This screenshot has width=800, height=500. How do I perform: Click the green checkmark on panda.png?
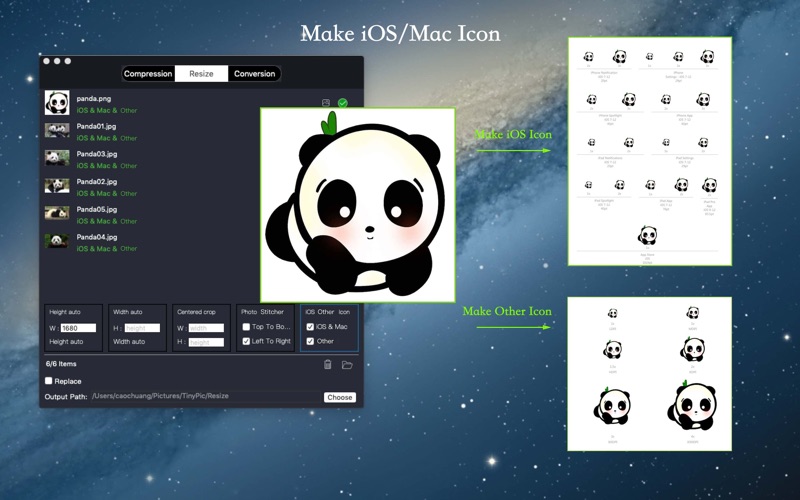(343, 103)
